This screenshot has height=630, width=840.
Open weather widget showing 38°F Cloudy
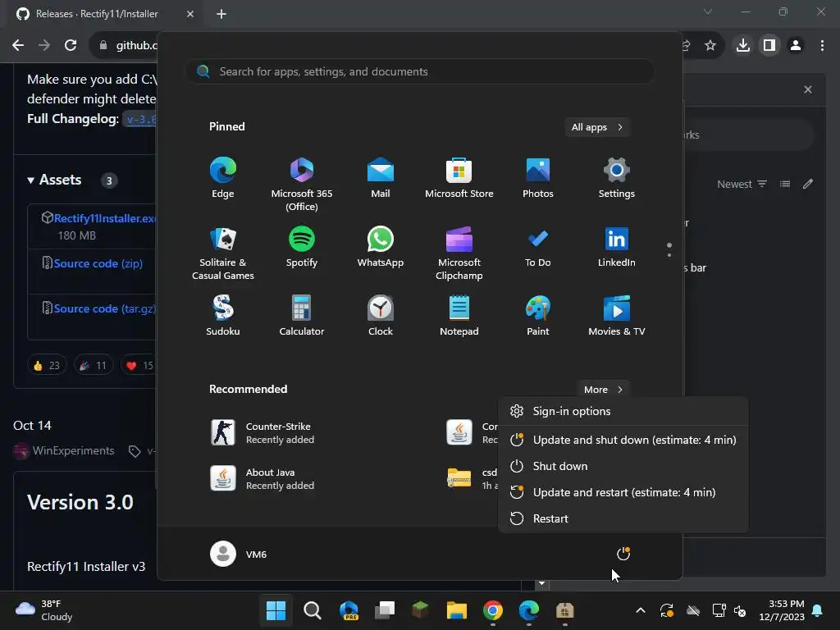(44, 610)
